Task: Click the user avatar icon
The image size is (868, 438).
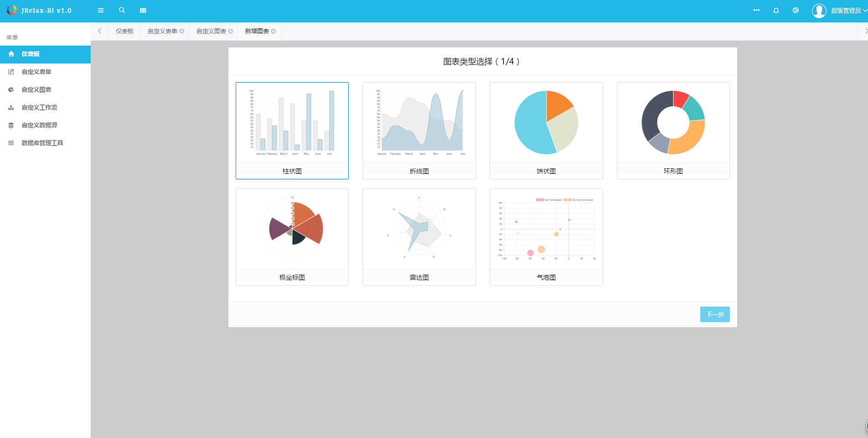Action: (x=819, y=10)
